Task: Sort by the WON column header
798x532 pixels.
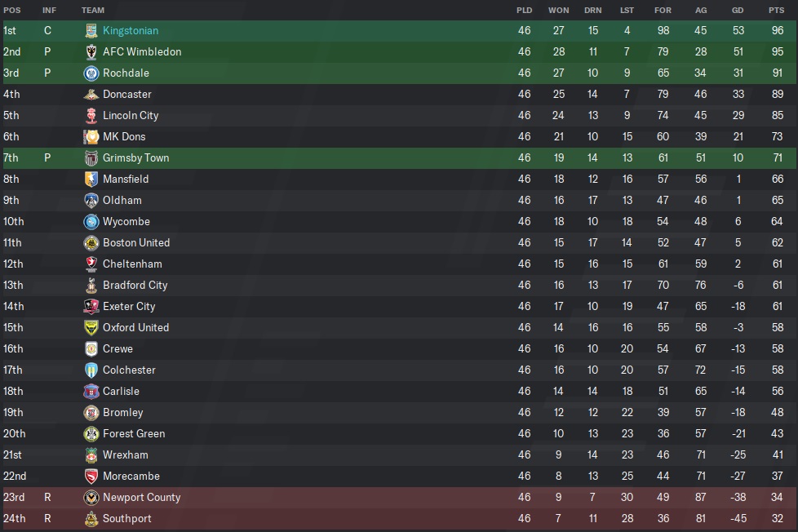Action: [x=558, y=10]
